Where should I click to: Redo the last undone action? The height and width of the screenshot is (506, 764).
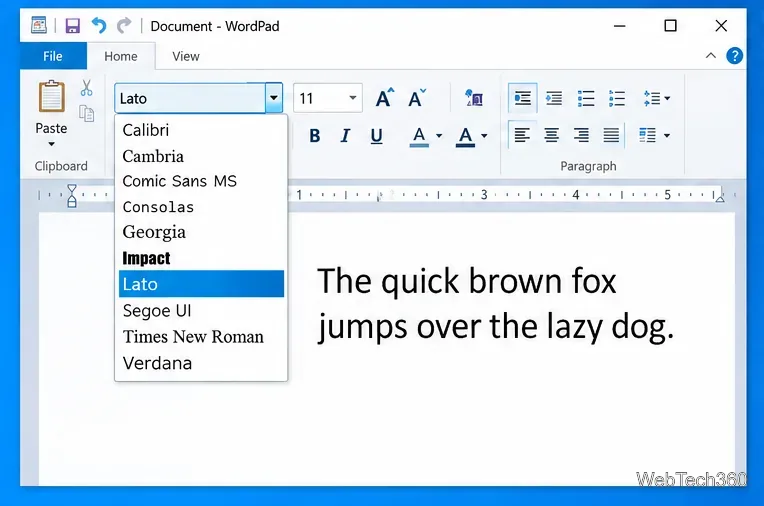(124, 25)
